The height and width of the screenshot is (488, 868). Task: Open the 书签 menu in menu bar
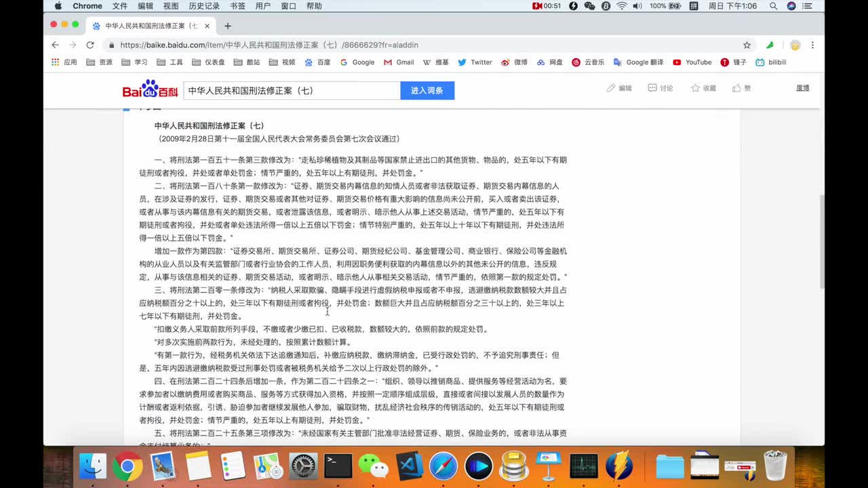237,6
